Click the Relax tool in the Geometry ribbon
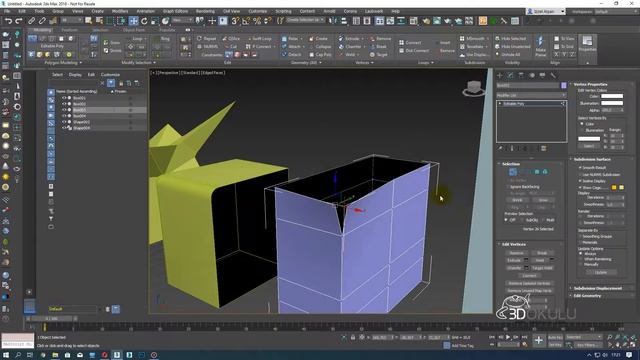640x360 pixels. [290, 38]
